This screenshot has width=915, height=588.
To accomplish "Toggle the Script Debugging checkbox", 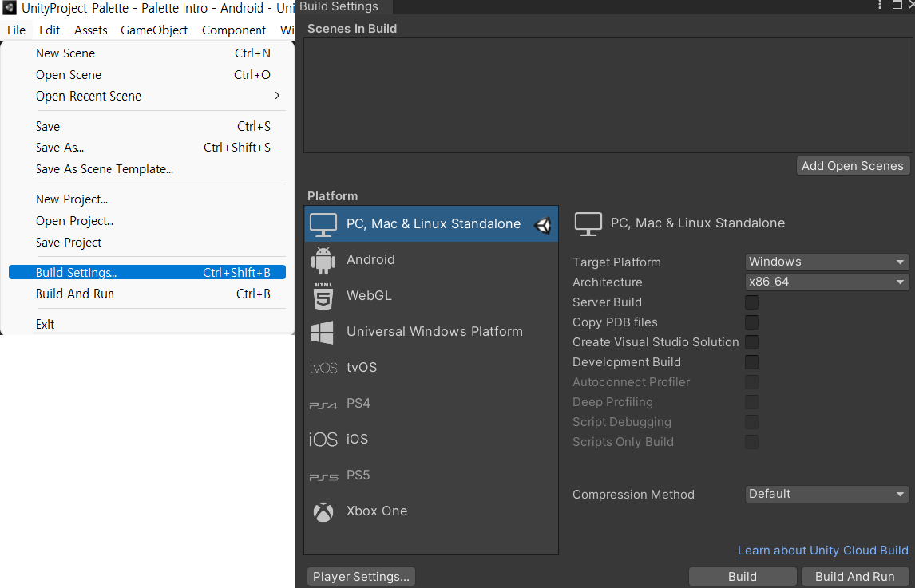I will [x=751, y=422].
